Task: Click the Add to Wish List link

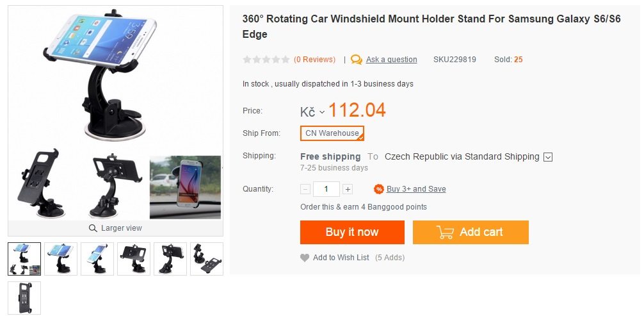Action: [x=341, y=258]
